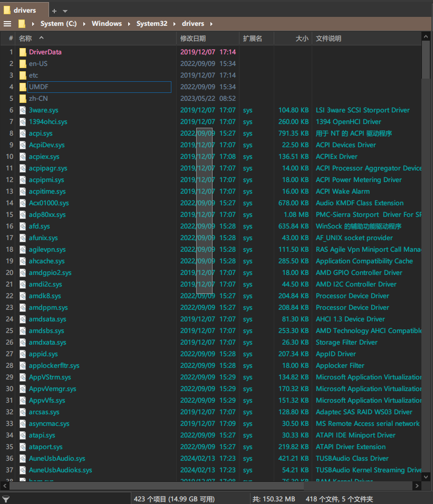Expand the arrow after drivers in breadcrumb

coord(211,24)
